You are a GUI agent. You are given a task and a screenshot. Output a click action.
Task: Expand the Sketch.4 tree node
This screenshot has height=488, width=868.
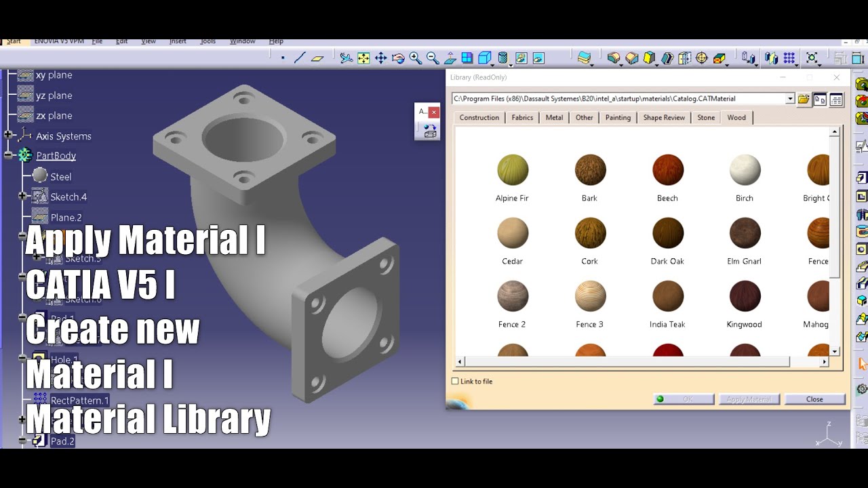[x=22, y=197]
